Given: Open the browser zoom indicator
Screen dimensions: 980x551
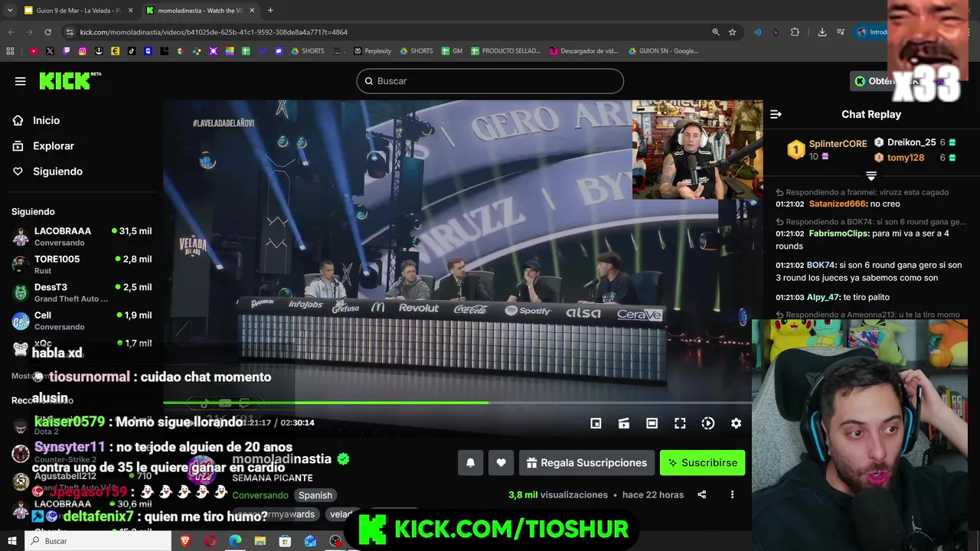Looking at the screenshot, I should click(715, 32).
